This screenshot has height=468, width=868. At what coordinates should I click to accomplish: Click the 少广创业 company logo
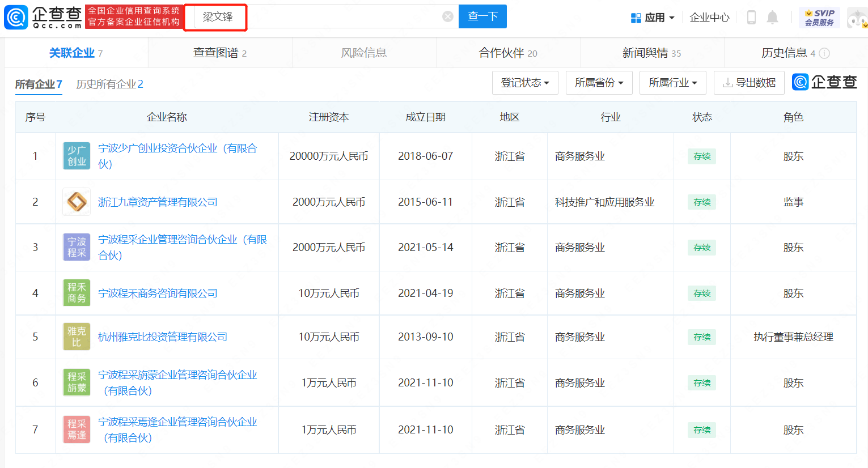pyautogui.click(x=77, y=156)
